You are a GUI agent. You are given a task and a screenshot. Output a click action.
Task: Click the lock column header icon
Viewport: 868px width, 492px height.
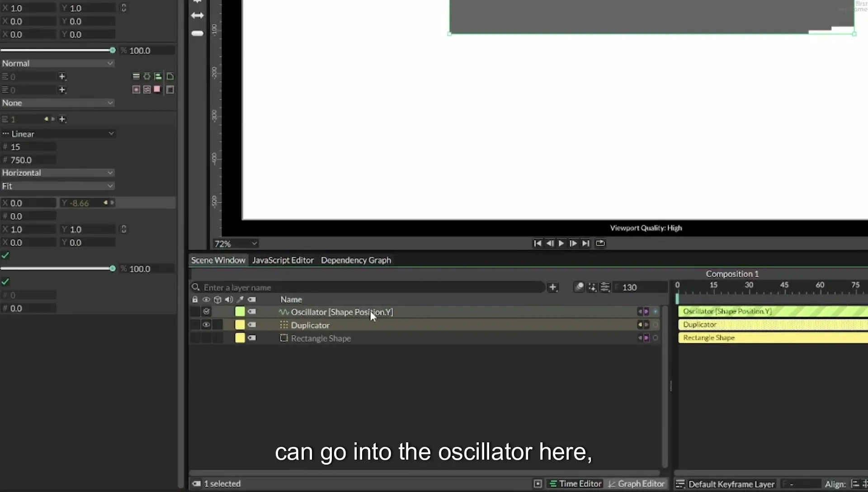[x=195, y=299]
